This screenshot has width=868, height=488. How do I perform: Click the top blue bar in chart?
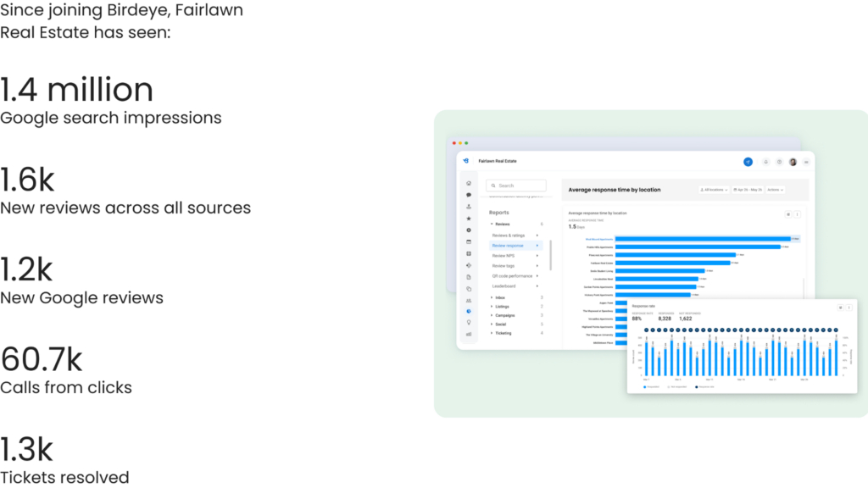pos(702,239)
